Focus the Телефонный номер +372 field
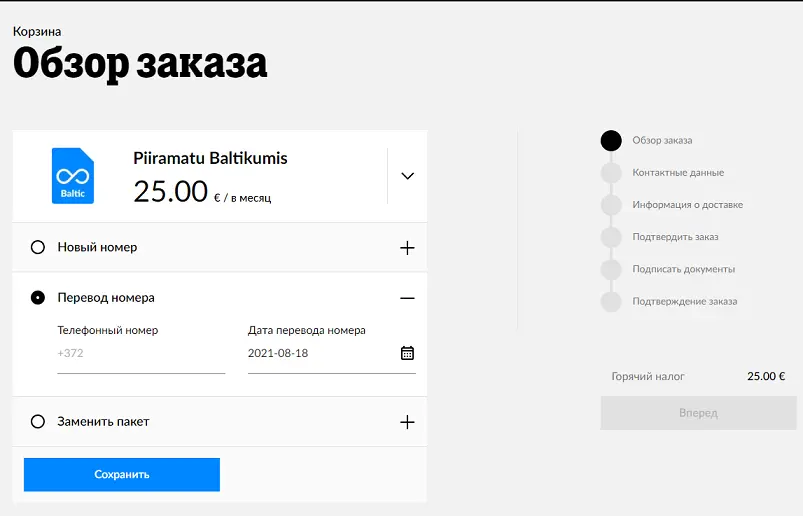803x516 pixels. [141, 354]
